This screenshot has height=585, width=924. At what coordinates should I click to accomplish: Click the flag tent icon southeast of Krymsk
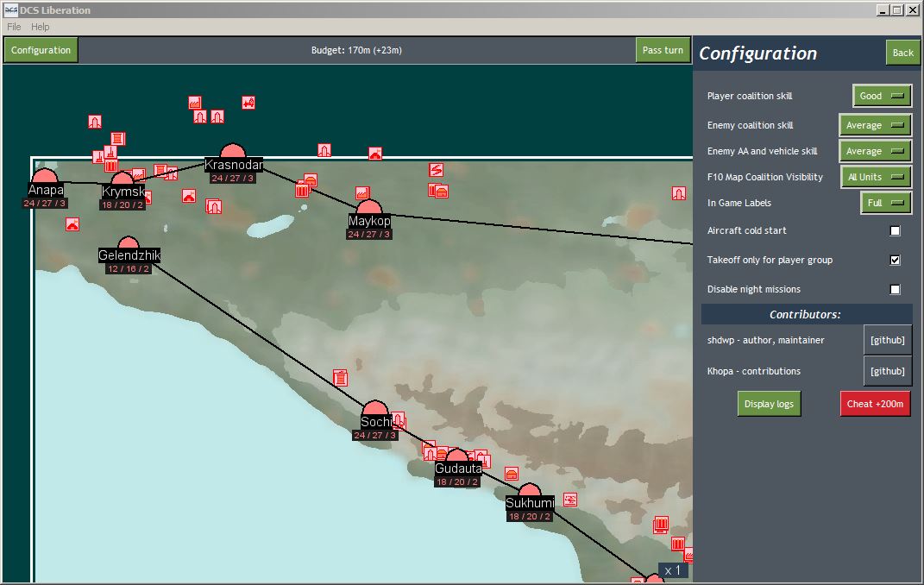point(189,196)
